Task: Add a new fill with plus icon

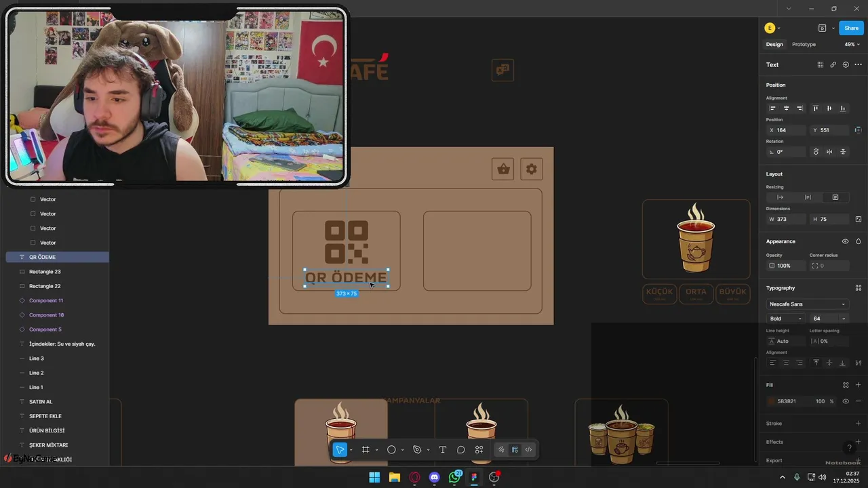Action: tap(859, 385)
